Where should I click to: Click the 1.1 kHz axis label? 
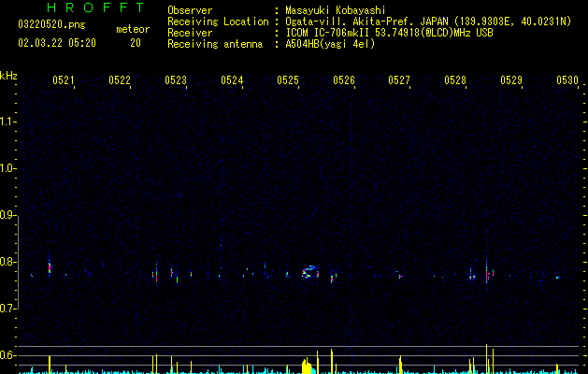(x=8, y=122)
